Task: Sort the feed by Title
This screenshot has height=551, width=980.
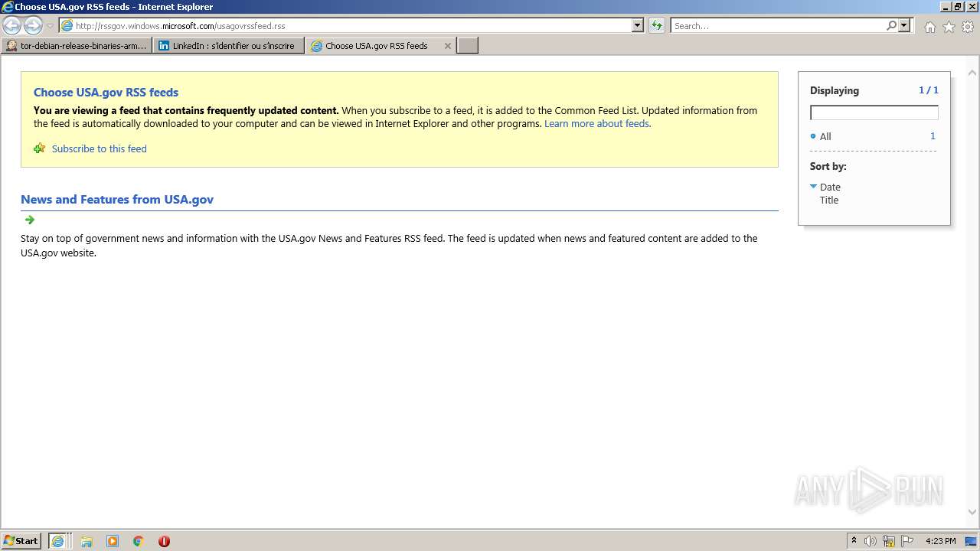Action: tap(829, 200)
